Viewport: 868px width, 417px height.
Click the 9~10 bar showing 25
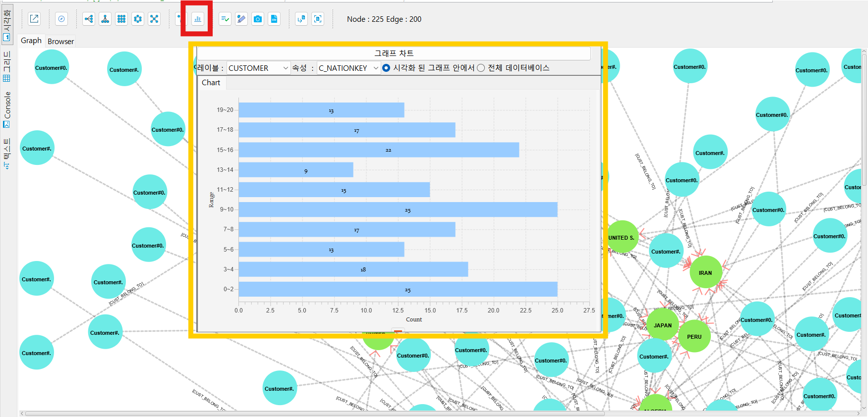398,209
